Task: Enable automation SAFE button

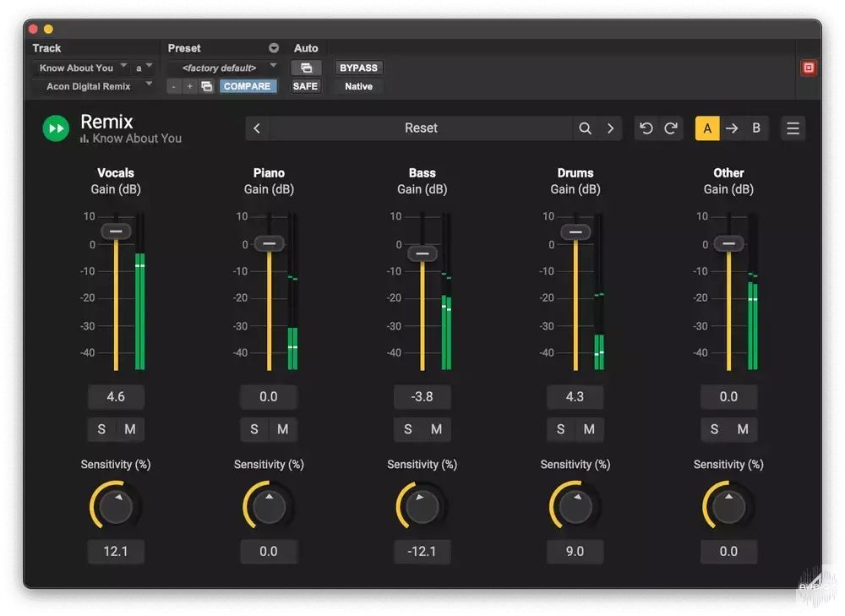Action: 306,86
